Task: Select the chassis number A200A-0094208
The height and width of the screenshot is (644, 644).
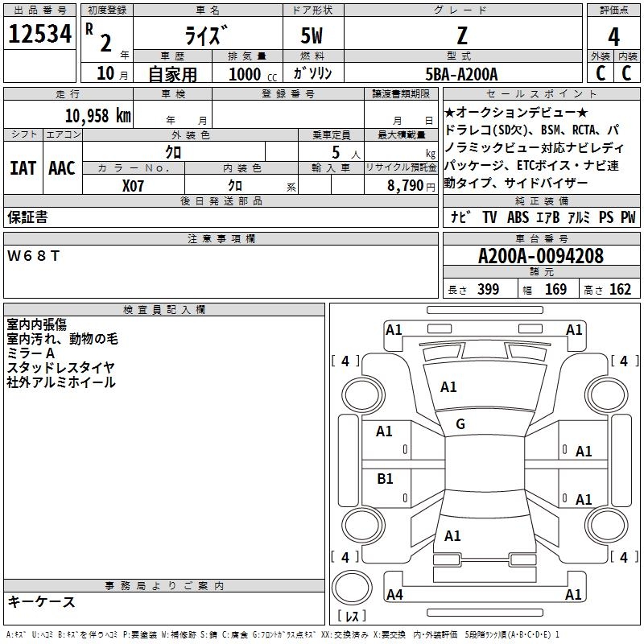Action: (541, 256)
